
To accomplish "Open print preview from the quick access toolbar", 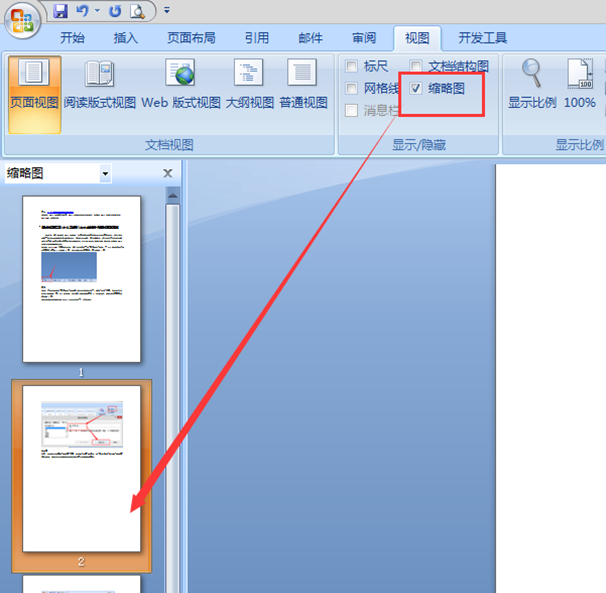I will [x=138, y=11].
